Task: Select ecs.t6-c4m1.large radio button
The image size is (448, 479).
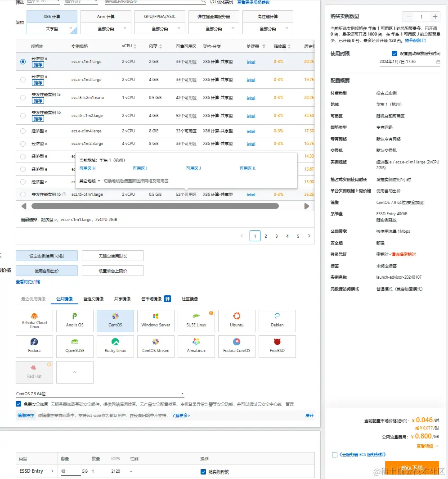Action: (x=23, y=194)
